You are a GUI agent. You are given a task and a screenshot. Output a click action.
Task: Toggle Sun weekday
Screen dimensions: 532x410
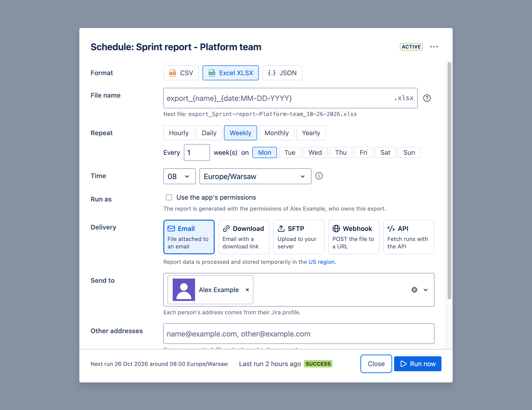[x=409, y=153]
